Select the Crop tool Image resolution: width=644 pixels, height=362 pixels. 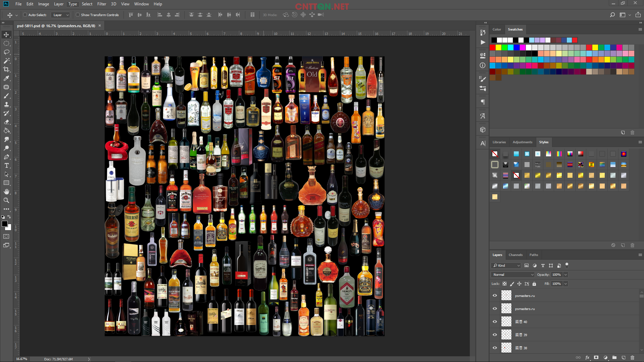pos(6,69)
